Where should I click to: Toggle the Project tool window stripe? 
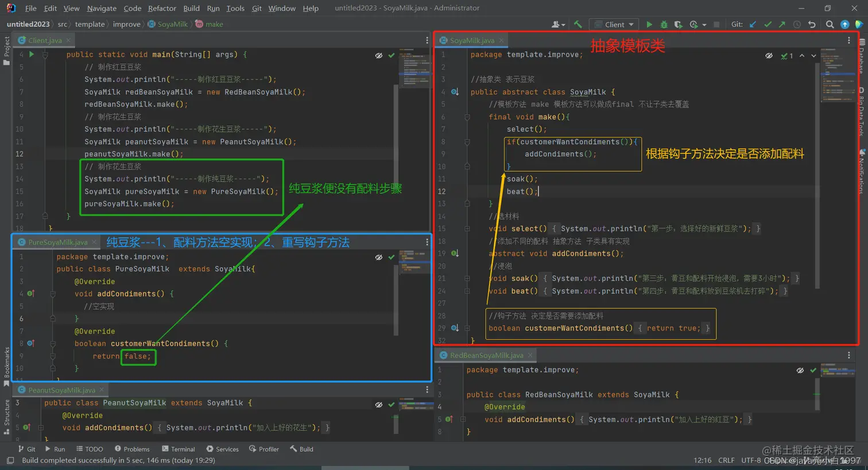6,51
